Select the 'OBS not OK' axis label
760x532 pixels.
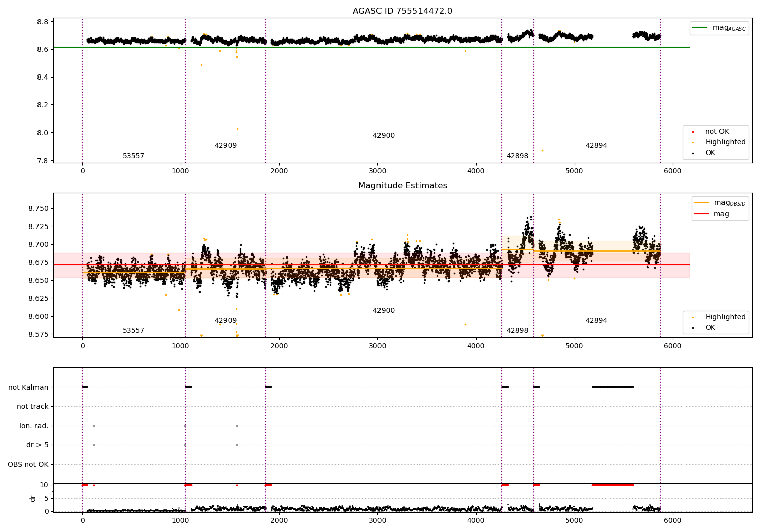point(28,465)
